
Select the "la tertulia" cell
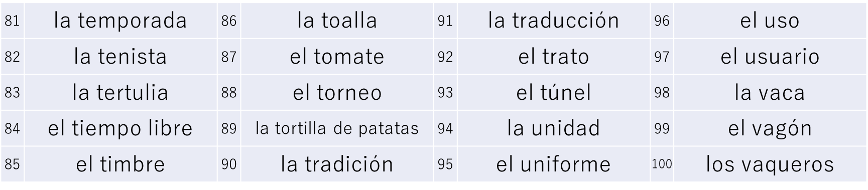[120, 92]
